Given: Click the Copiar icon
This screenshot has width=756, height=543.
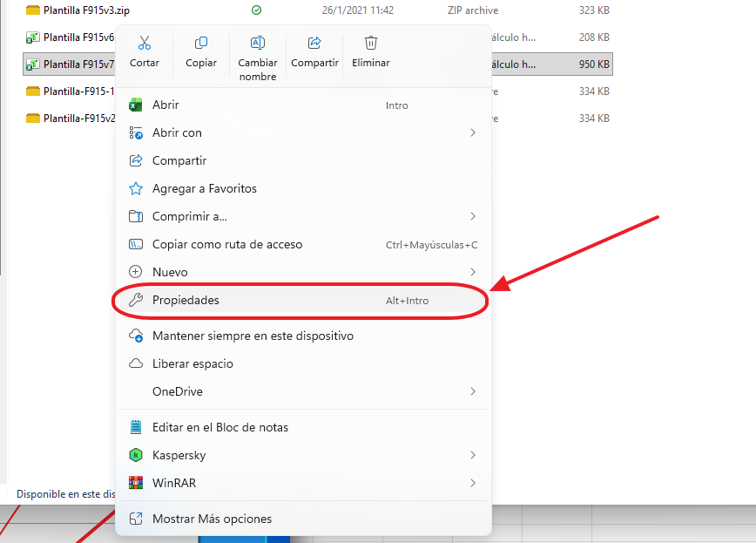Looking at the screenshot, I should pyautogui.click(x=201, y=44).
